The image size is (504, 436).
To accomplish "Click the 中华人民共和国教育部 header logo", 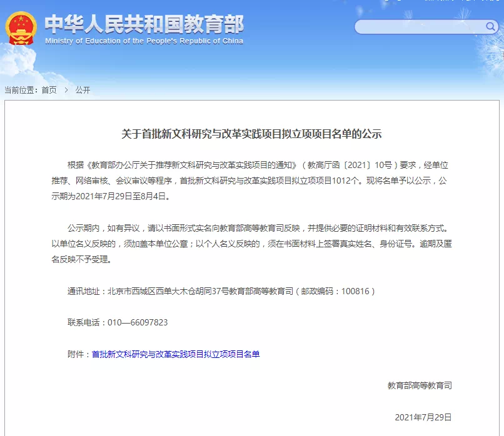I will 146,24.
